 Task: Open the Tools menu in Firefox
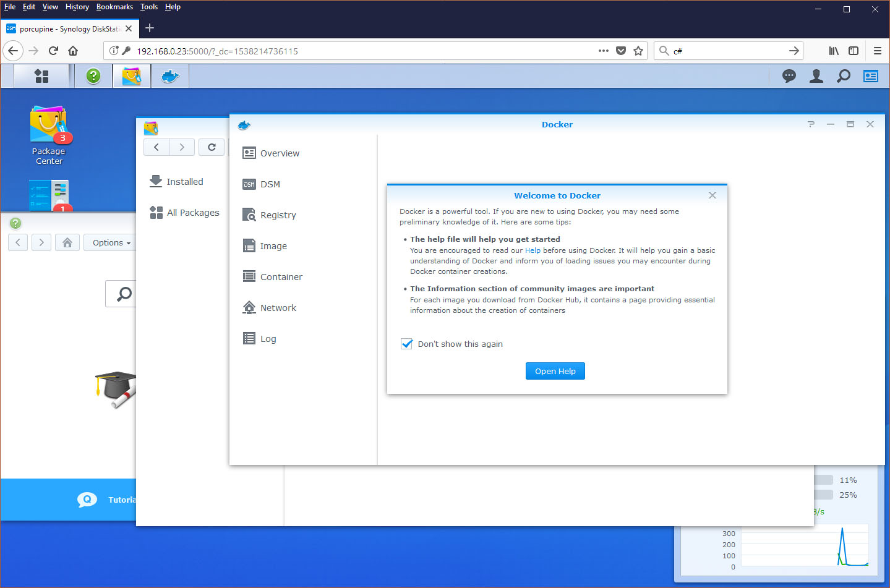pos(148,7)
